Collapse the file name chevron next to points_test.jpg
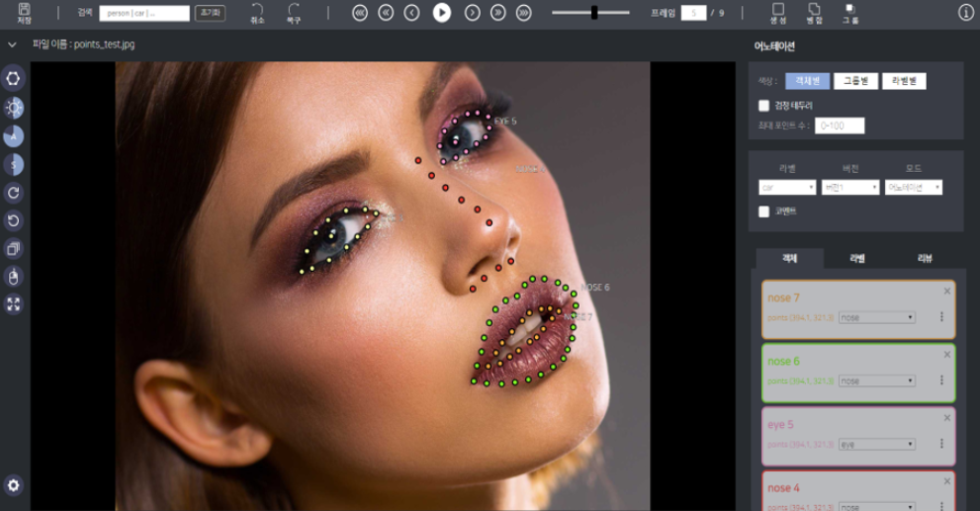 coord(12,45)
